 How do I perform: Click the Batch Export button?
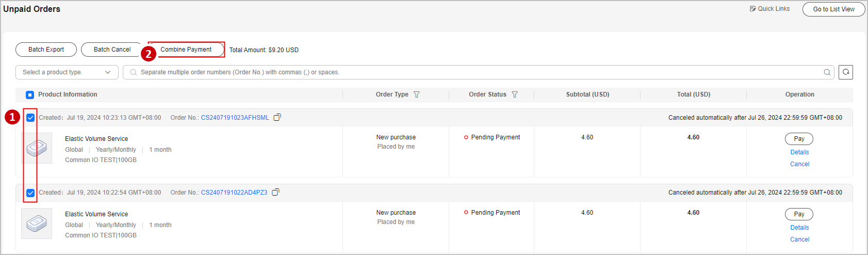[x=46, y=50]
